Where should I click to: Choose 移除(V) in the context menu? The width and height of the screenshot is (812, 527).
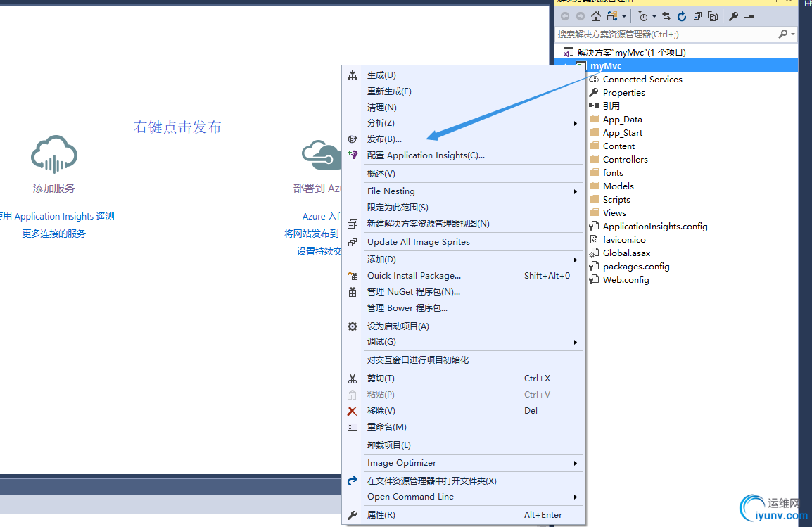[x=464, y=410]
